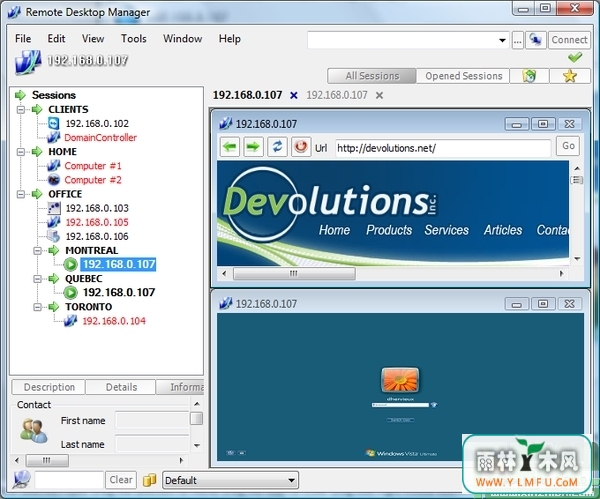Collapse the TORONTO subgroup
Screen dimensions: 600x499
(38, 307)
